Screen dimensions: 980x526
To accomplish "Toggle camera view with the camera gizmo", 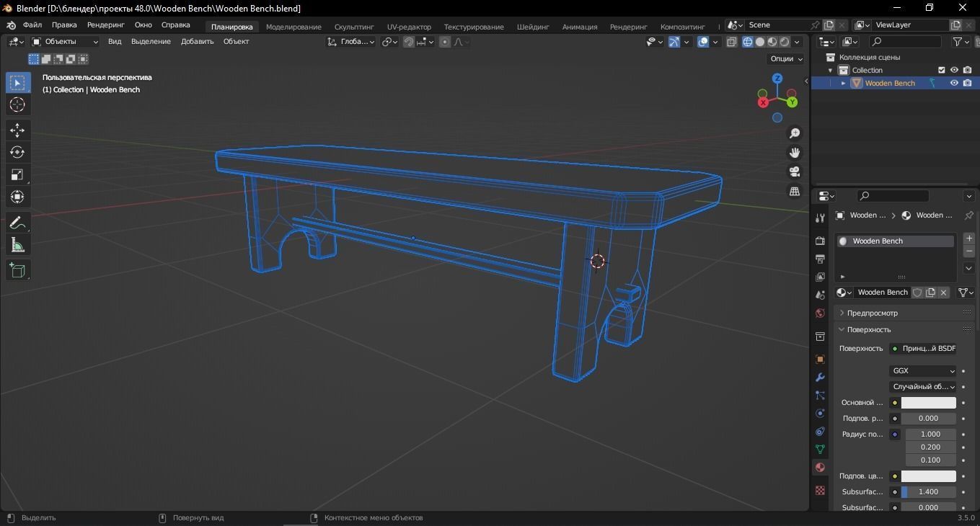I will pyautogui.click(x=795, y=172).
